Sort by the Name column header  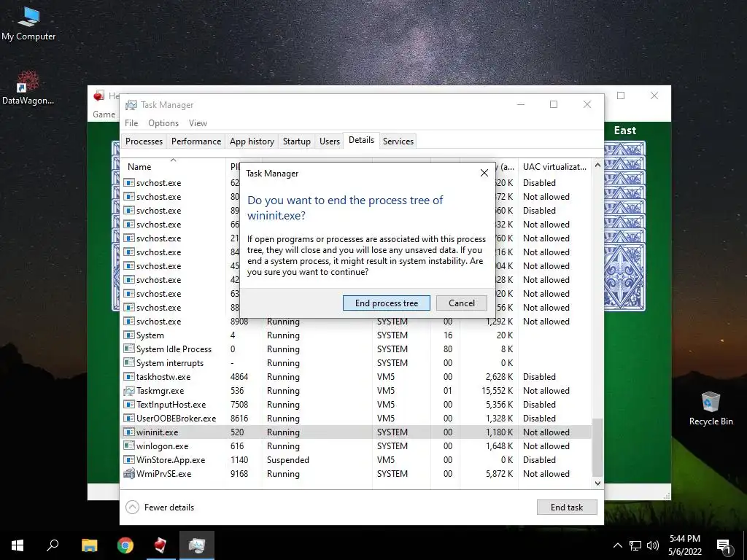coord(172,167)
